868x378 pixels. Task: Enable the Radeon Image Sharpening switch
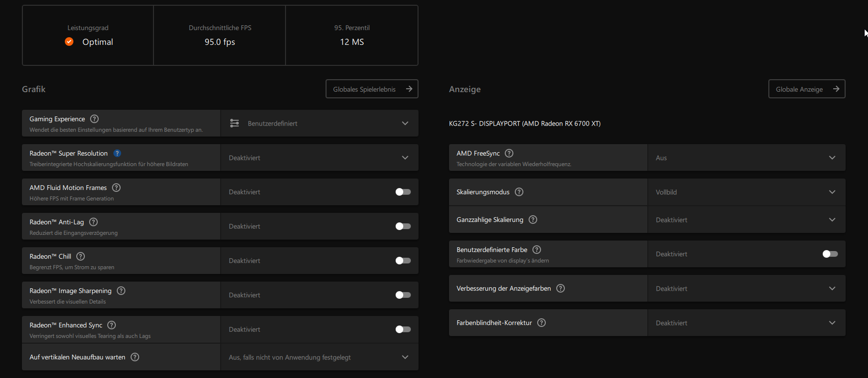403,295
